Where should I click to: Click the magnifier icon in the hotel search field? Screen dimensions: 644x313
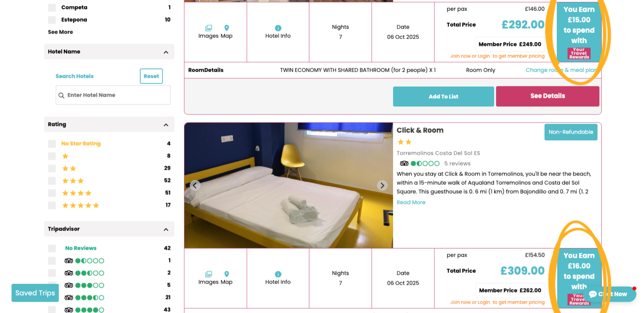point(62,95)
